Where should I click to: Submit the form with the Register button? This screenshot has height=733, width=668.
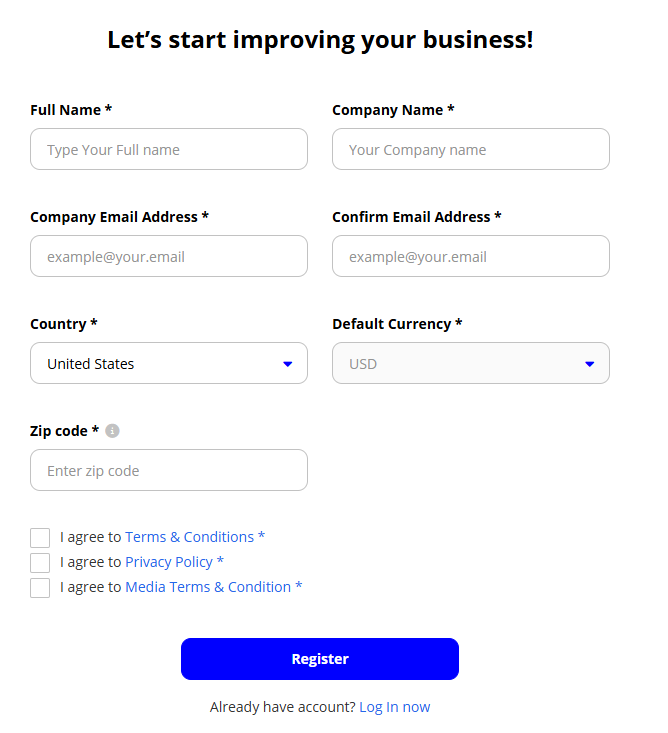coord(320,659)
